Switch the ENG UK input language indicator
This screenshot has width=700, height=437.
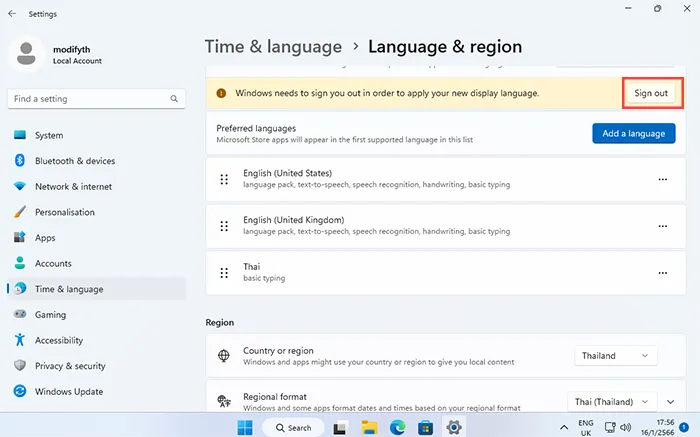586,428
